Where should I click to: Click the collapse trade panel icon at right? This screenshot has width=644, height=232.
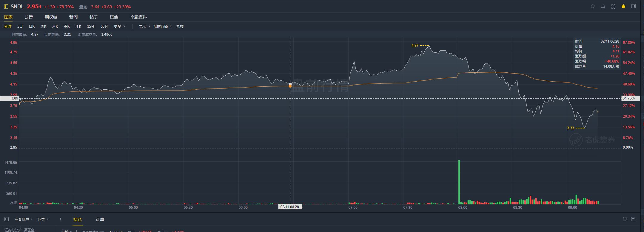(633, 219)
